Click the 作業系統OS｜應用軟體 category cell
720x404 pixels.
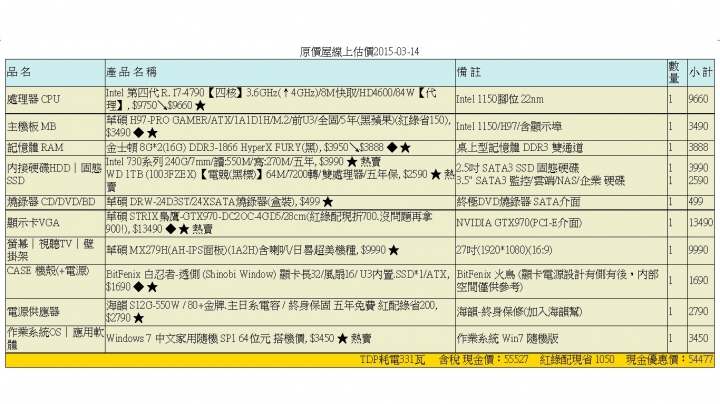click(56, 338)
